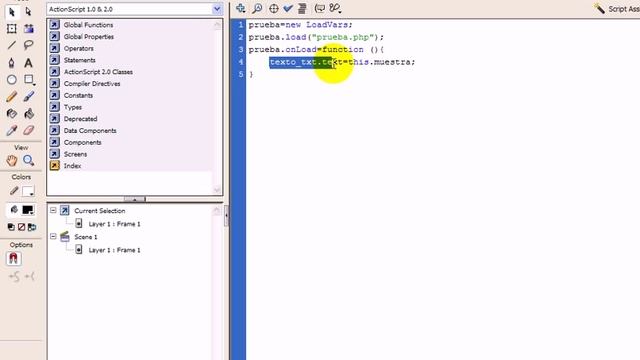Click Insert target path icon
This screenshot has height=360, width=640.
273,8
